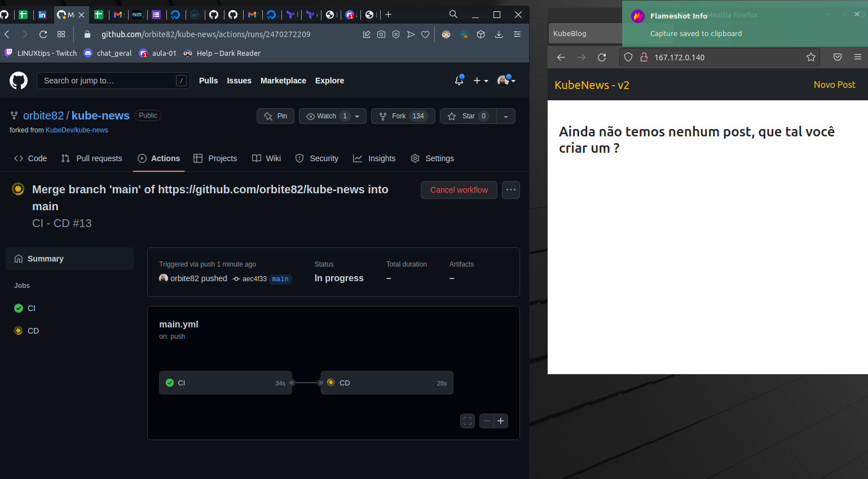The width and height of the screenshot is (868, 479).
Task: Click the padlock site info icon in Opera
Action: pos(87,34)
